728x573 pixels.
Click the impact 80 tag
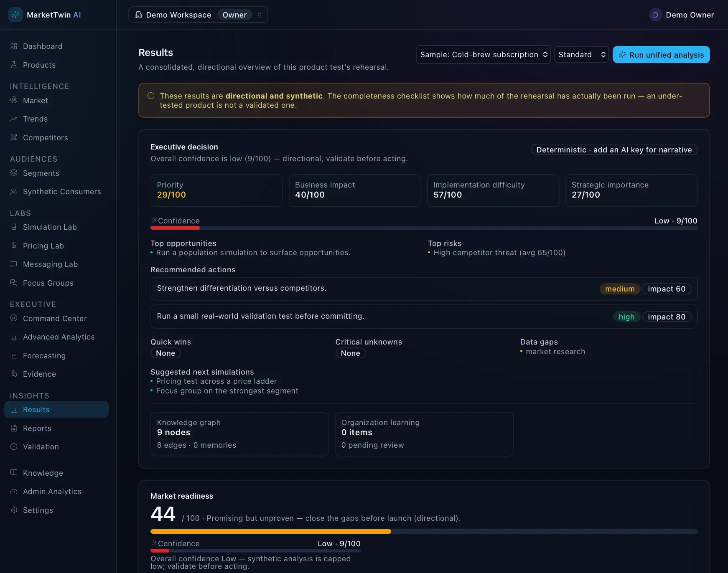click(x=667, y=317)
